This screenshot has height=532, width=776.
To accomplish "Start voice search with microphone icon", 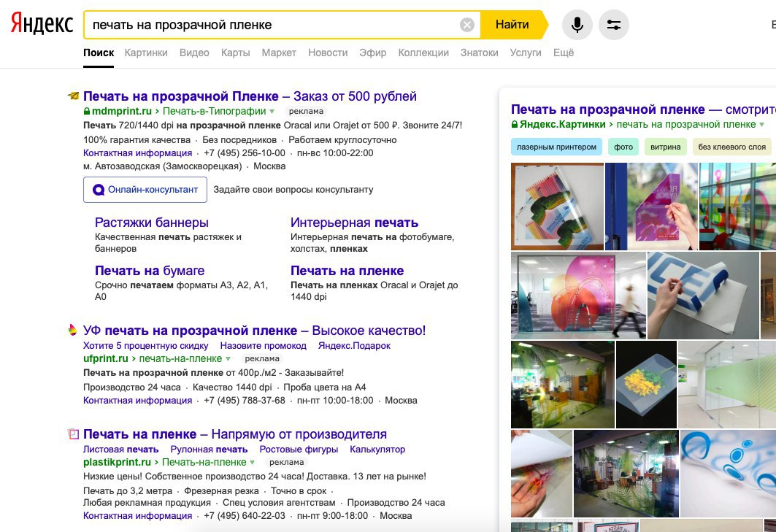I will click(577, 25).
